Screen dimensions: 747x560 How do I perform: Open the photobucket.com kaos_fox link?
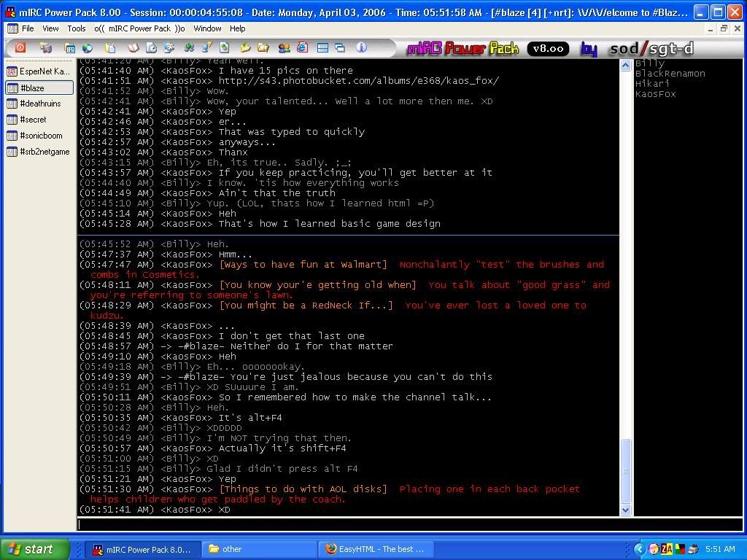click(x=359, y=80)
